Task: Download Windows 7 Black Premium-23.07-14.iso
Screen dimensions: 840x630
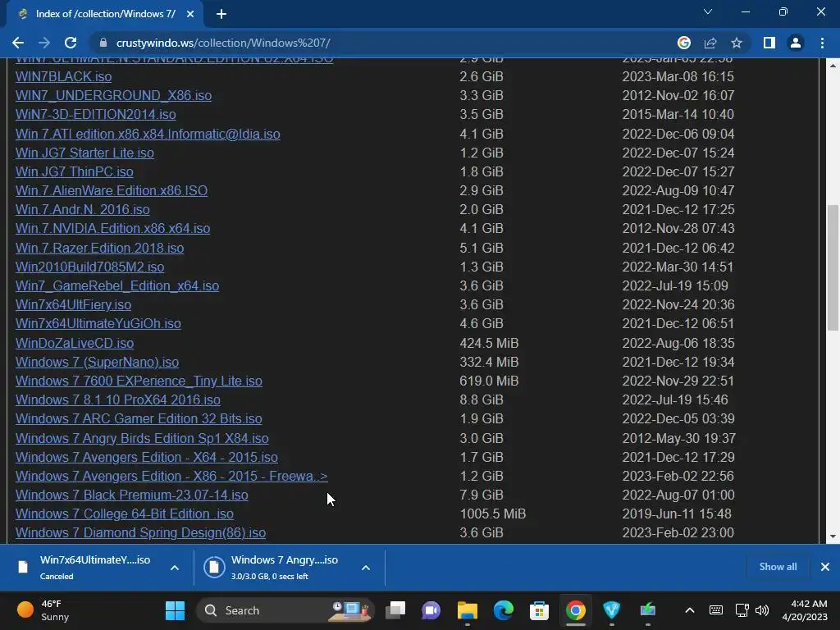Action: point(132,495)
